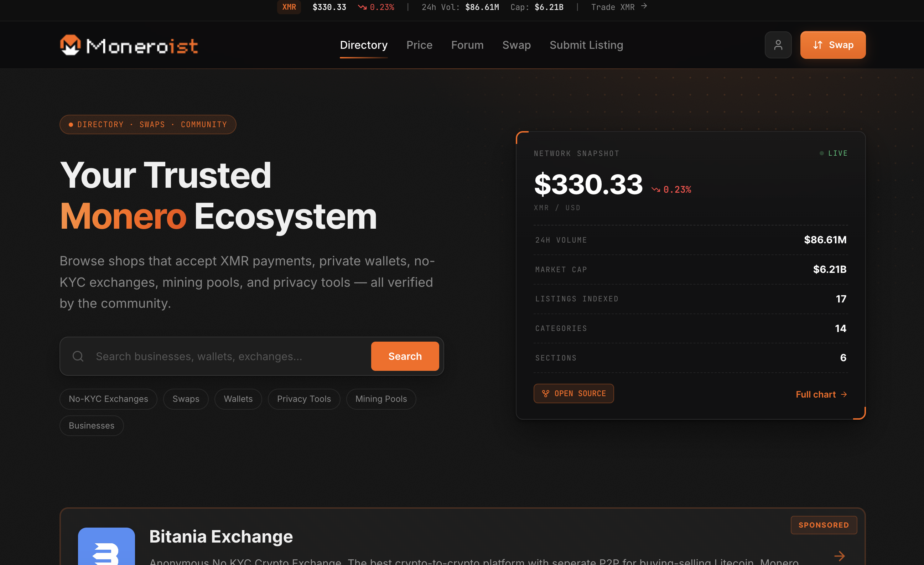
Task: Open the user account icon
Action: click(x=778, y=45)
